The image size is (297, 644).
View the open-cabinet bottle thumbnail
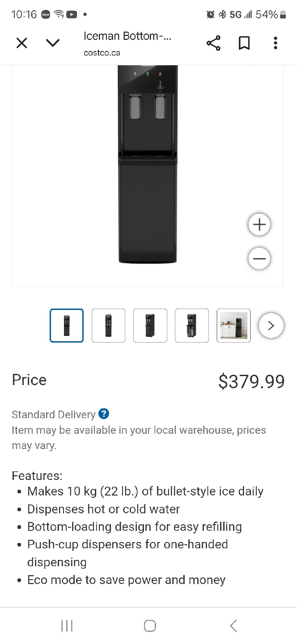click(x=191, y=326)
